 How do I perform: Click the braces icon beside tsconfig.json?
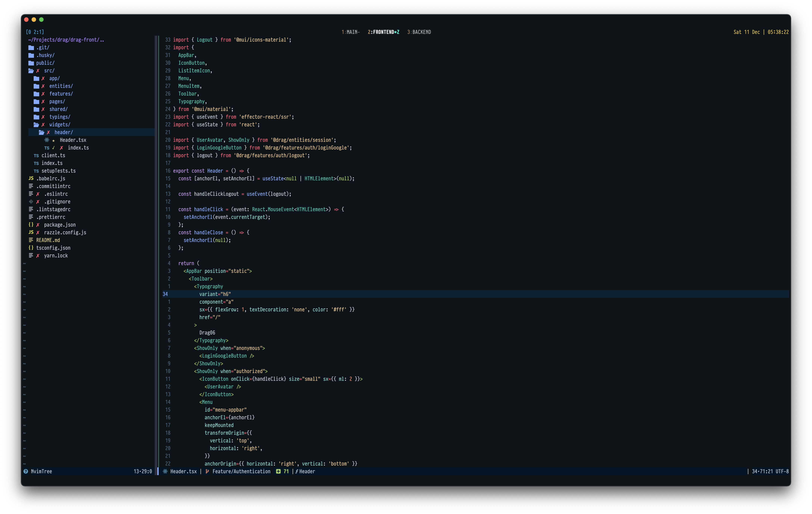pos(31,248)
